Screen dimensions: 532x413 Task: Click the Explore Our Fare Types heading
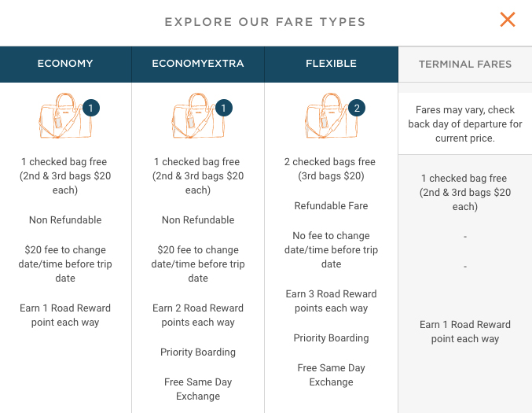(x=265, y=22)
